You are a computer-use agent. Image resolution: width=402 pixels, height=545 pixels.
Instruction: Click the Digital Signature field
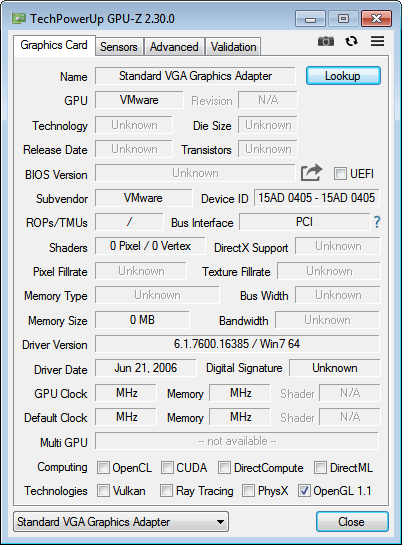(335, 368)
